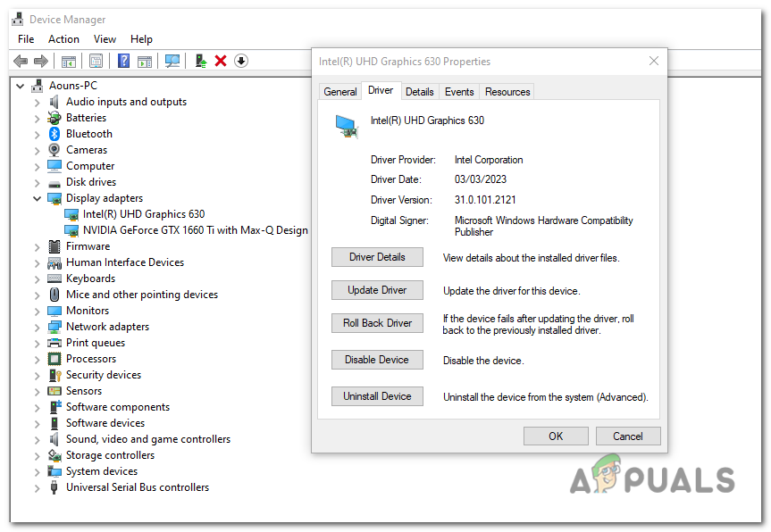Click the Roll Back Driver button
771x532 pixels.
[377, 324]
